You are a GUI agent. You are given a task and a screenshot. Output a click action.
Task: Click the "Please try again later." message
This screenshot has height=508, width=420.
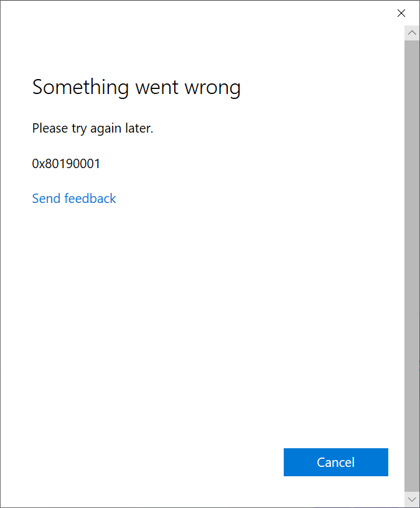point(93,128)
